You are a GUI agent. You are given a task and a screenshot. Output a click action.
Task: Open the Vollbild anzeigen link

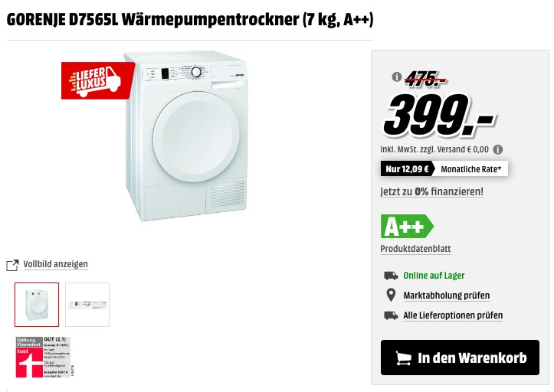tap(55, 264)
